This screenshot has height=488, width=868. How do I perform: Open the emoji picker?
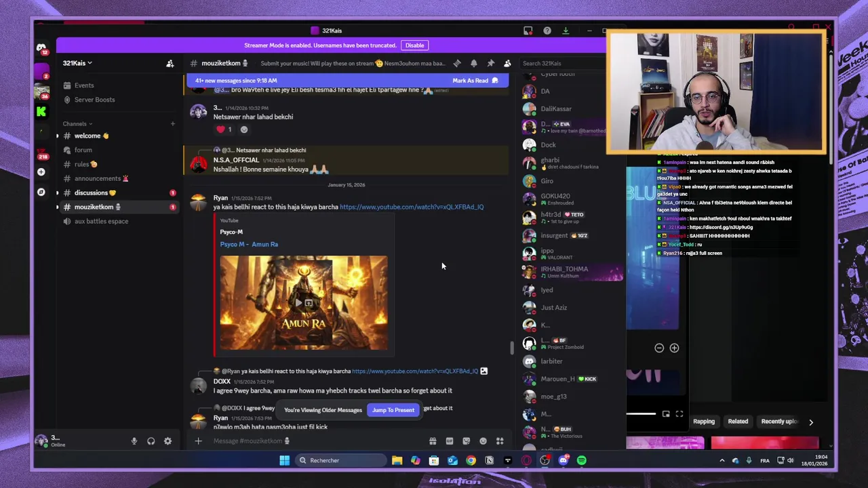pos(483,441)
